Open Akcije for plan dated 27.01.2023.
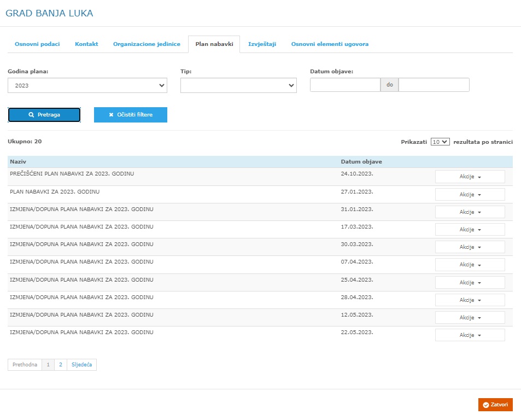 (x=470, y=194)
